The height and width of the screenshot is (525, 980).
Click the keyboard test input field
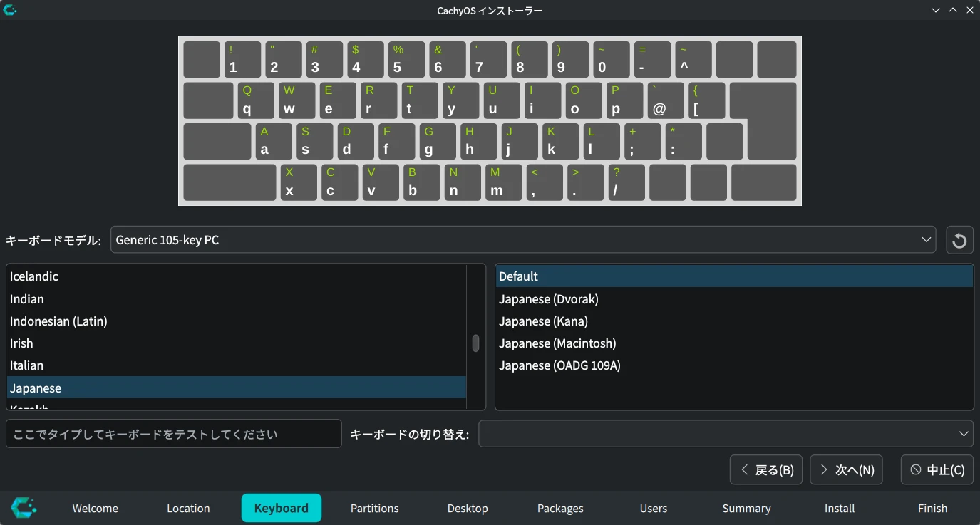(x=173, y=434)
